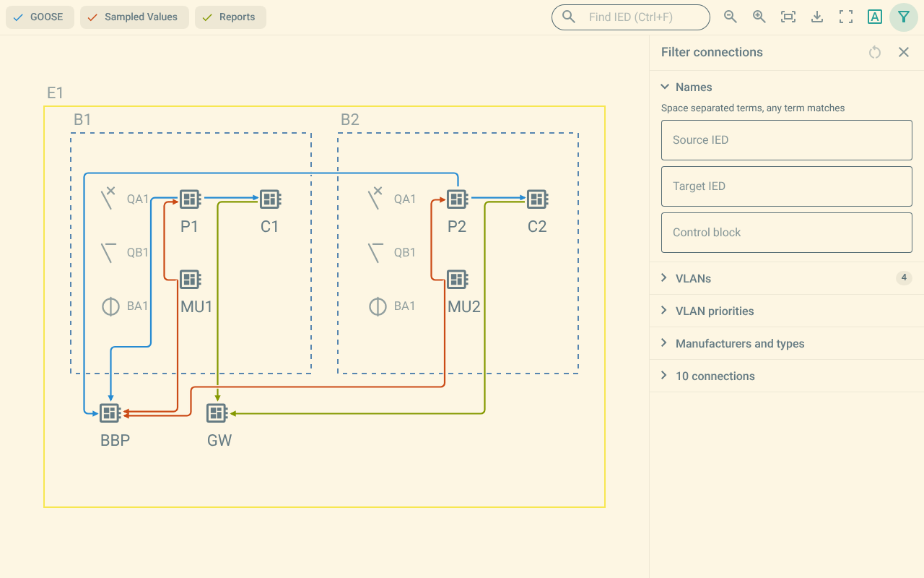Toggle the Sampled Values filter chip
Image resolution: width=924 pixels, height=578 pixels.
click(134, 17)
